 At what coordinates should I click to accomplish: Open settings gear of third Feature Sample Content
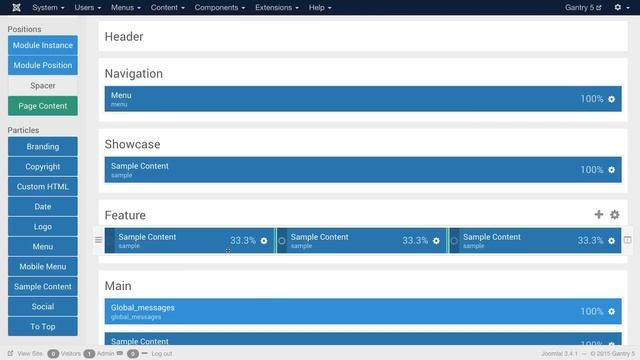(x=611, y=241)
